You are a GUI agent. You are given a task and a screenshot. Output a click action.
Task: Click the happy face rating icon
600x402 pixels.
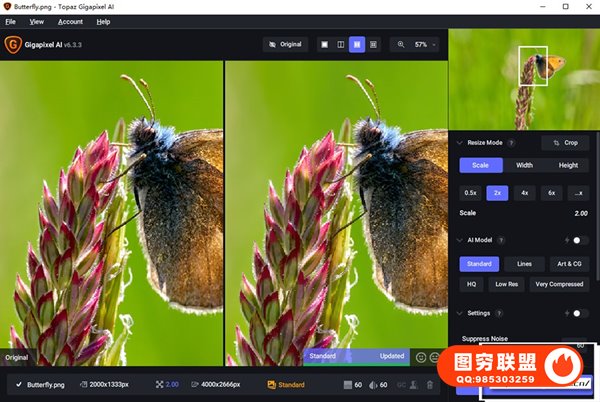[x=421, y=356]
